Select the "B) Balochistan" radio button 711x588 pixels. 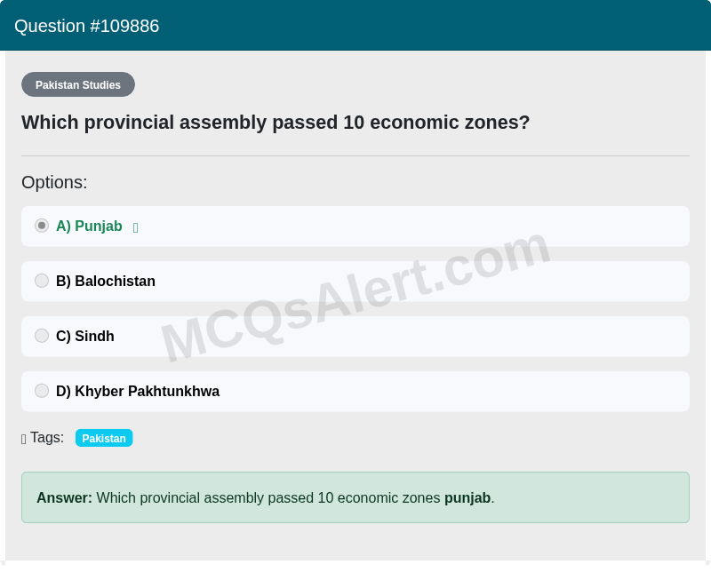[42, 281]
